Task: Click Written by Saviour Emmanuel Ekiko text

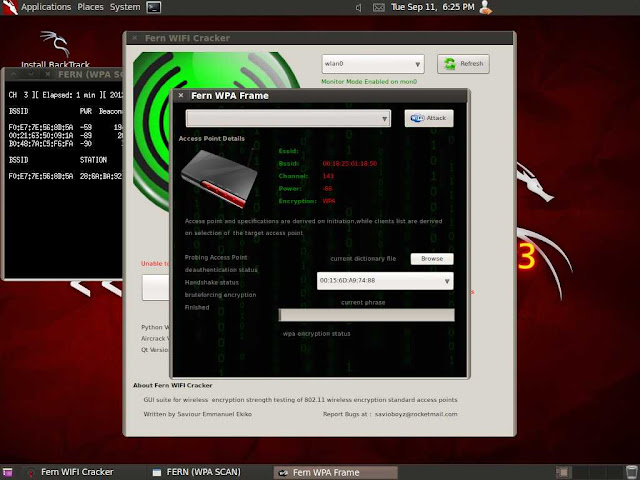Action: pyautogui.click(x=198, y=414)
